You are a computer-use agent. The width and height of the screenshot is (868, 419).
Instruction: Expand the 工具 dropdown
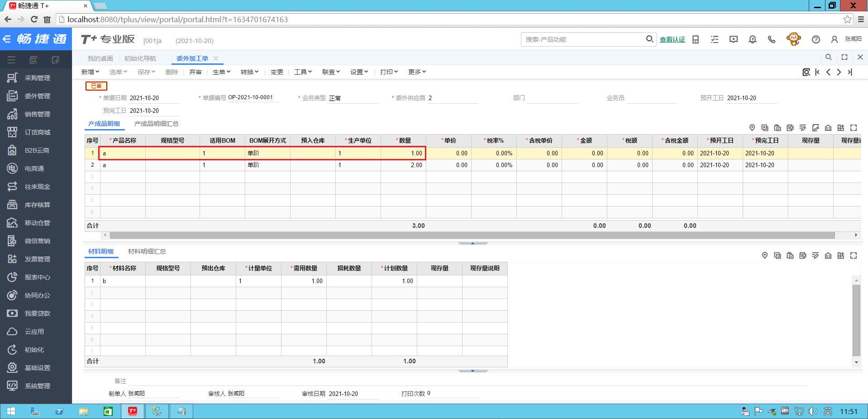coord(303,72)
